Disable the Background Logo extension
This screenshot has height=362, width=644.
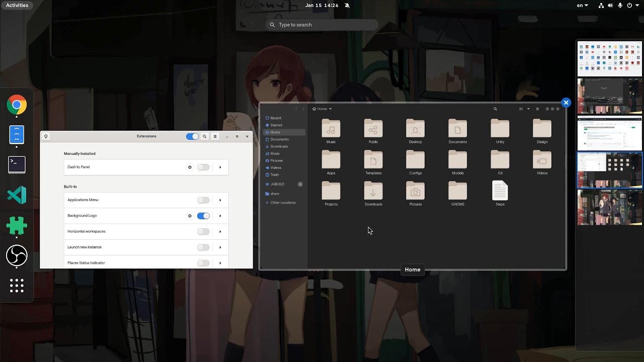coord(203,216)
